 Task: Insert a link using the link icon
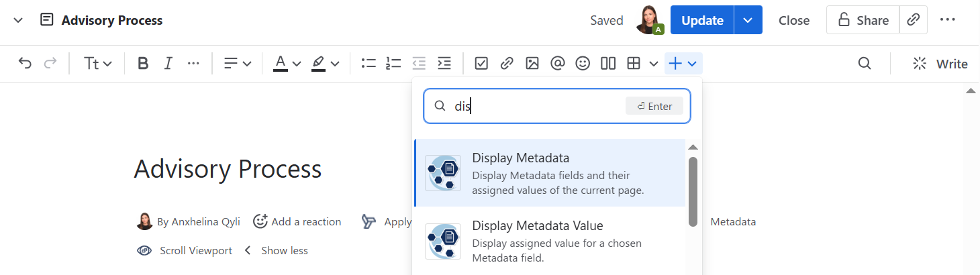coord(507,64)
